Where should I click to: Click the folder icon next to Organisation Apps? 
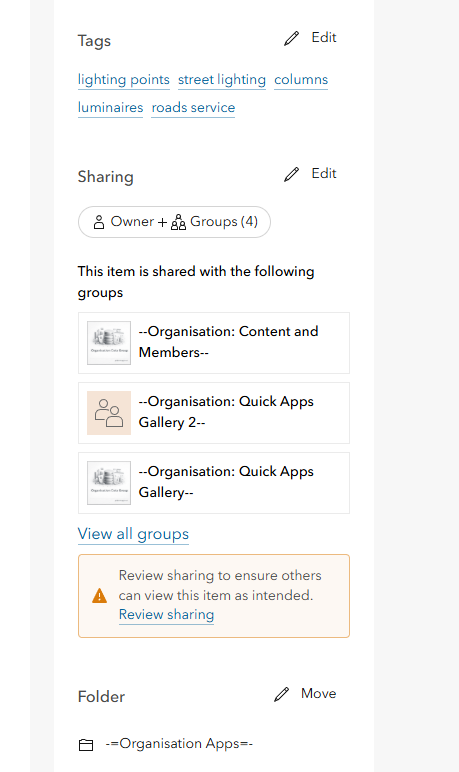tap(86, 745)
